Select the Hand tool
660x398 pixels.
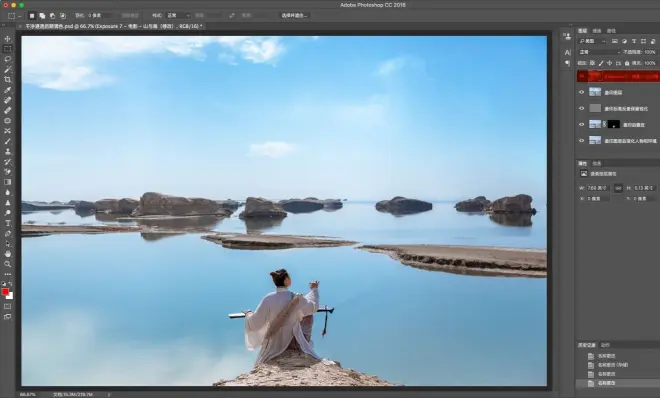click(8, 254)
